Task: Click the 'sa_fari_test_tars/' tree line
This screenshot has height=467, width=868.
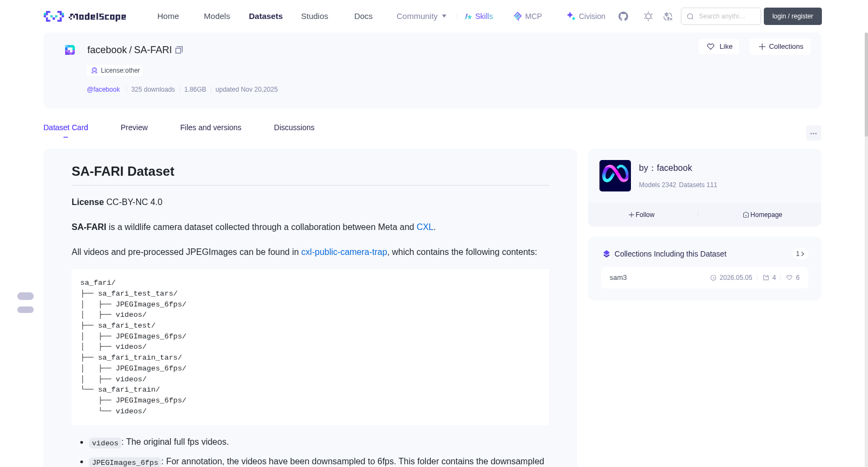Action: [138, 293]
